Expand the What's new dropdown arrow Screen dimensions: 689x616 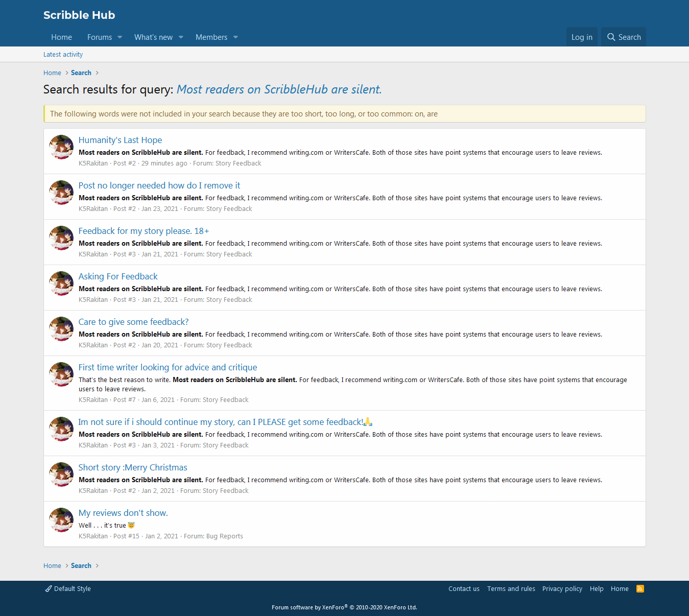point(181,37)
